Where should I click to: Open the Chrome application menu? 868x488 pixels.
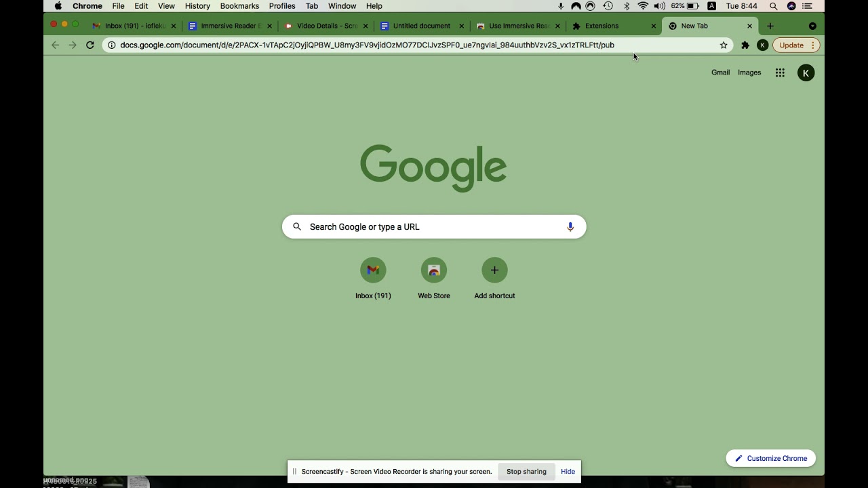click(87, 6)
